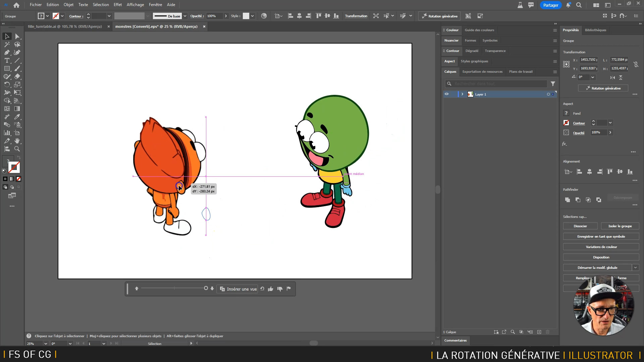644x362 pixels.
Task: Flip the object horizontally in Transformation
Action: point(612,77)
